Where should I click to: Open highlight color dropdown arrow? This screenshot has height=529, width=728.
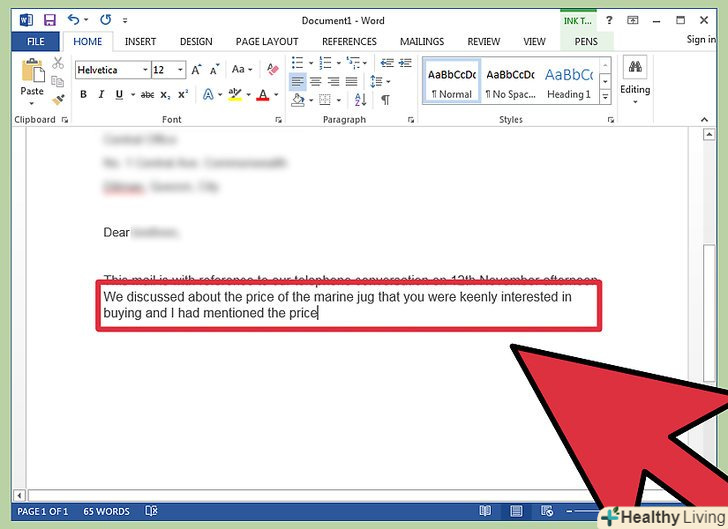point(248,95)
